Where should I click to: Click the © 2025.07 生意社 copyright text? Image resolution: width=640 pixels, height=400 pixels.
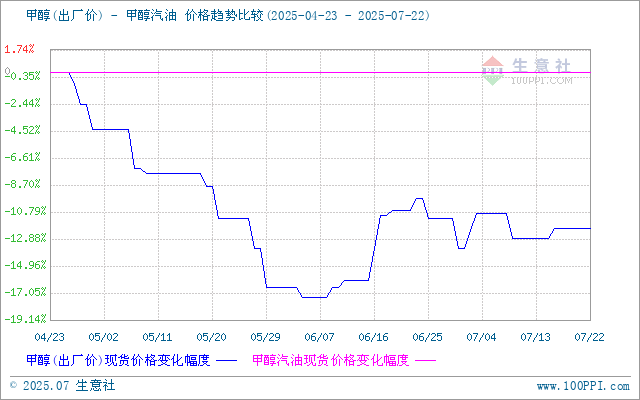click(x=62, y=386)
